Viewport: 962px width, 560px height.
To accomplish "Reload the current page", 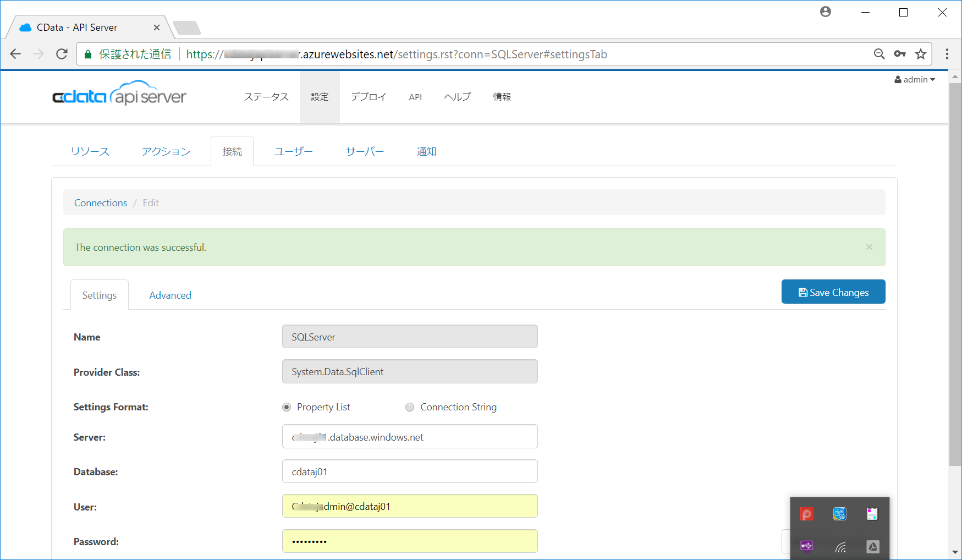I will (x=62, y=54).
